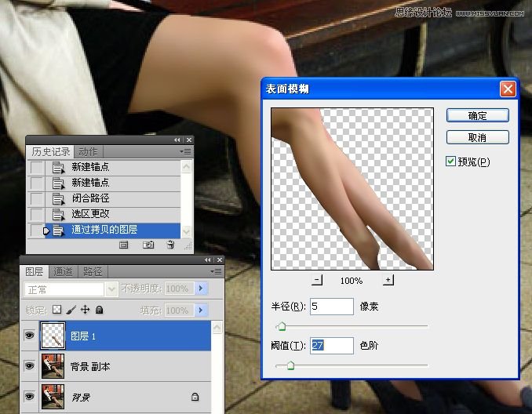Create new snapshot camera icon
This screenshot has width=532, height=414.
(148, 245)
